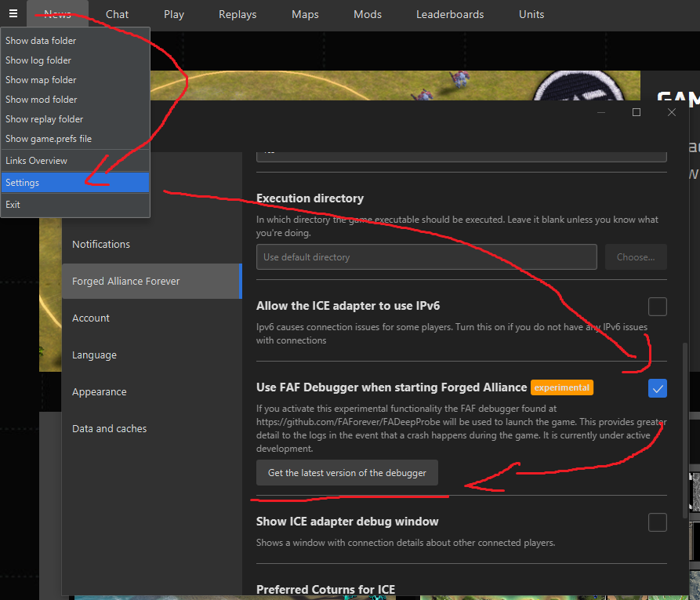Viewport: 700px width, 600px height.
Task: Open Show replay folder from menu
Action: tap(75, 119)
